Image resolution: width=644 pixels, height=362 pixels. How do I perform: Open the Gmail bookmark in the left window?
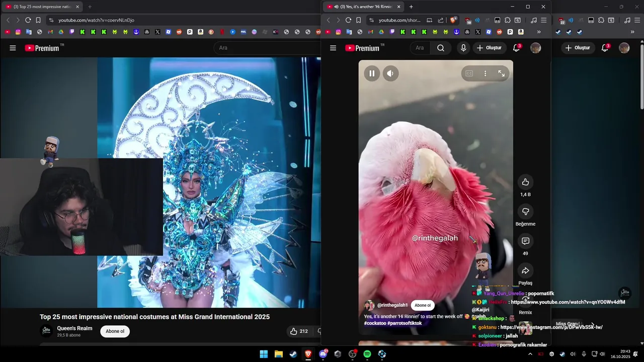[x=50, y=32]
